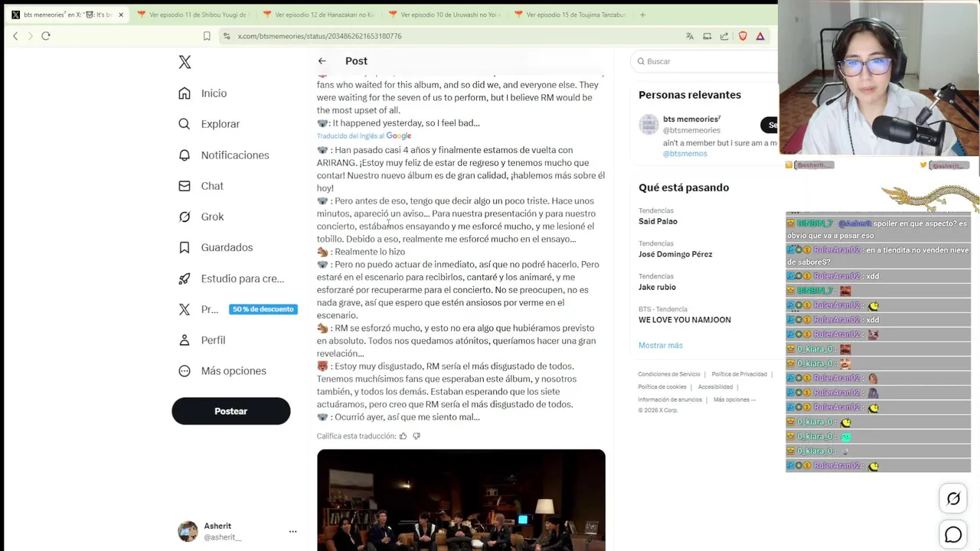The image size is (980, 551).
Task: Open the Accesibilidad footer link
Action: pos(715,387)
